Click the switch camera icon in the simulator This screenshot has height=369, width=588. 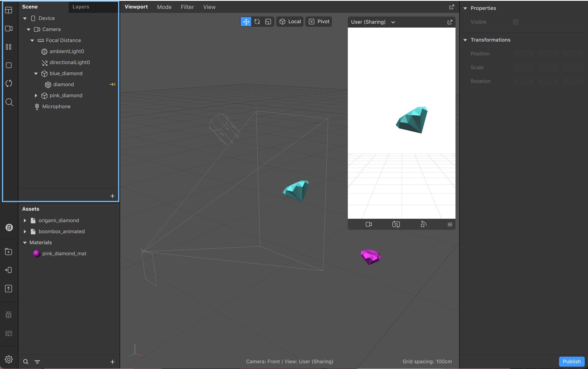tap(396, 224)
